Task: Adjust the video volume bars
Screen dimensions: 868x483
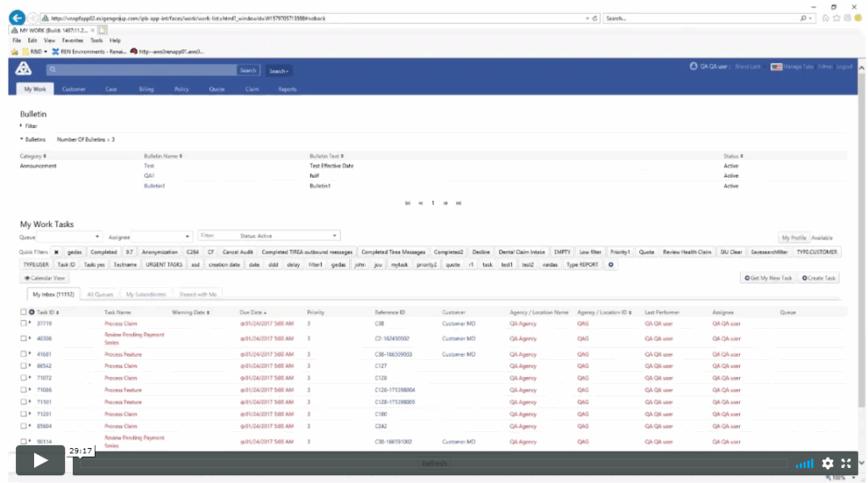Action: point(804,464)
